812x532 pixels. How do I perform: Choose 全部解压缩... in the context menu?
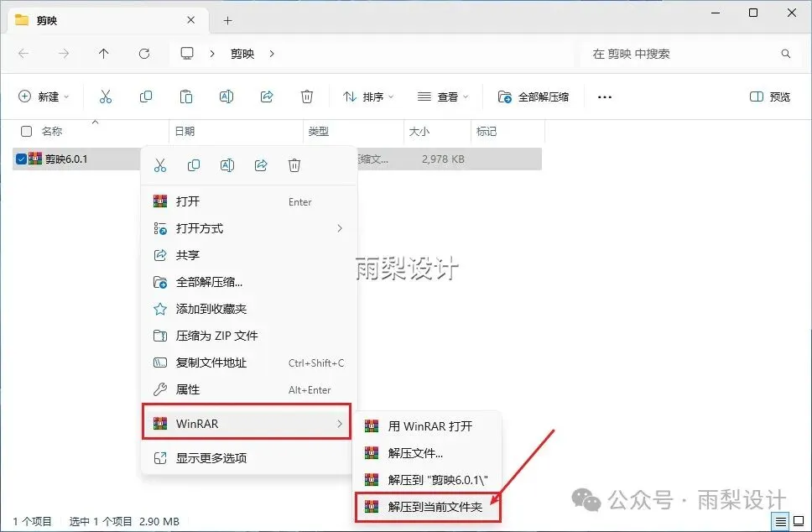249,282
